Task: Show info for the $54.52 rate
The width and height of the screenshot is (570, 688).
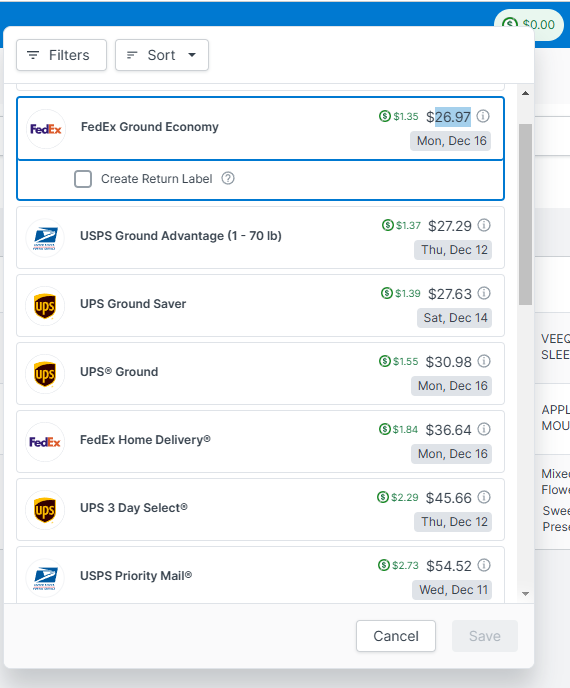Action: 484,565
